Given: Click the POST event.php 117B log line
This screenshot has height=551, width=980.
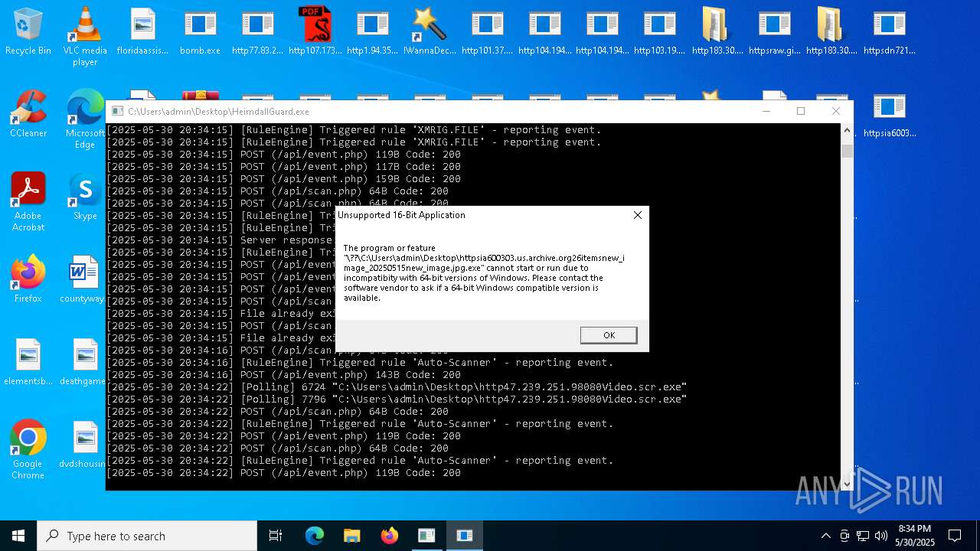Looking at the screenshot, I should pos(283,167).
